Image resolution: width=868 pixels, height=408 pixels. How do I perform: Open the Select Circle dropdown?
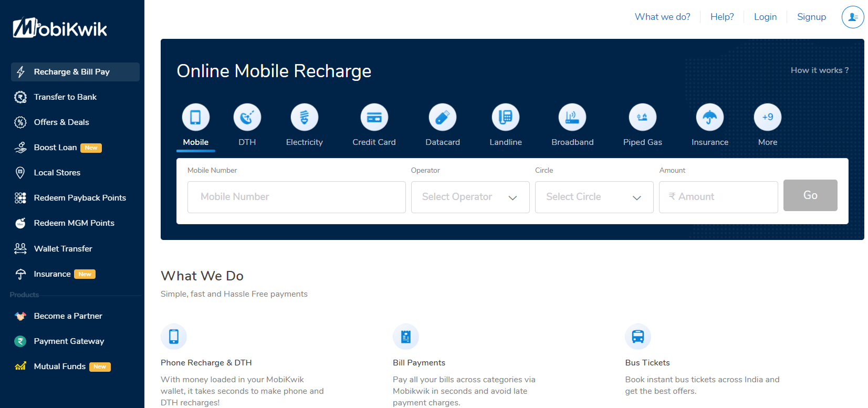point(594,197)
